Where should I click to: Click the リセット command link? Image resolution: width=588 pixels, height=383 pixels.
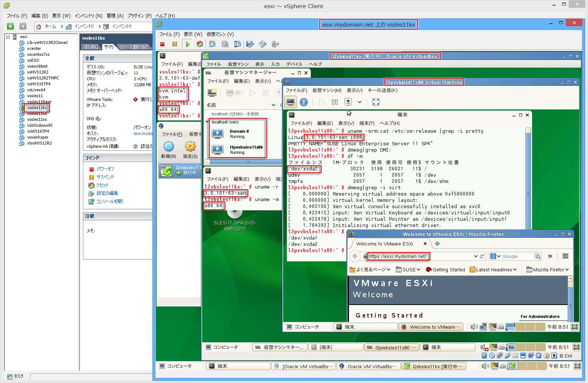[x=103, y=185]
